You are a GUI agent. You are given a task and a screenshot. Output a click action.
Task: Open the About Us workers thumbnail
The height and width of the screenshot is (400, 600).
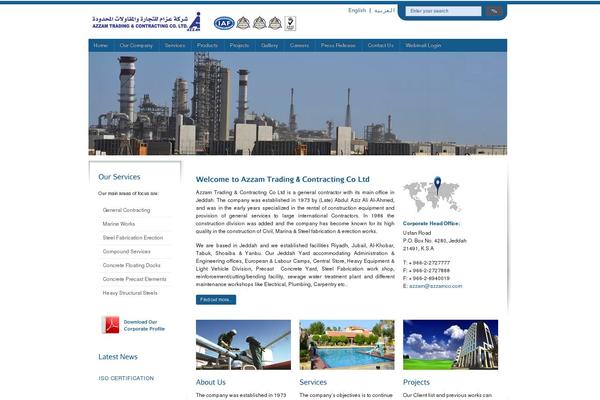pos(243,345)
